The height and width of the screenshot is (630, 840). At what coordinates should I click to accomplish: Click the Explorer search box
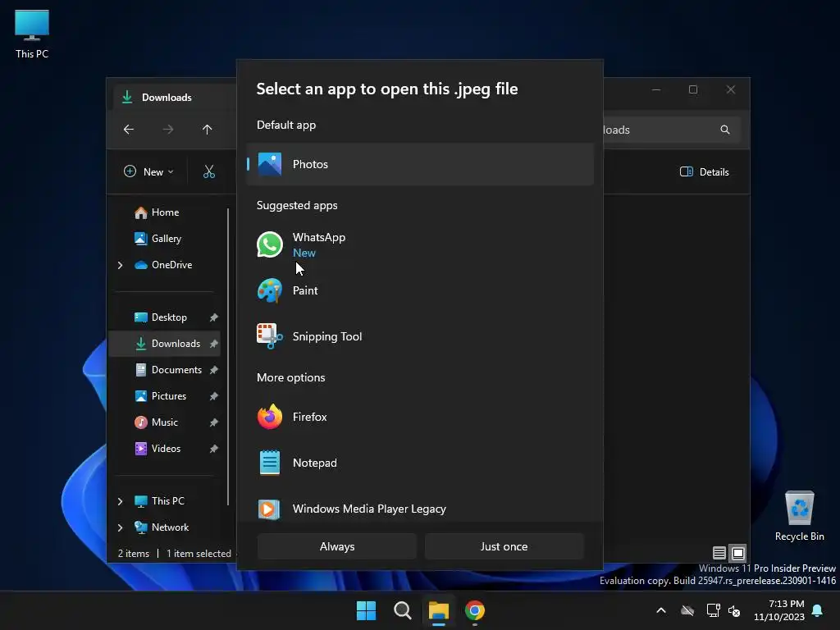pos(672,130)
